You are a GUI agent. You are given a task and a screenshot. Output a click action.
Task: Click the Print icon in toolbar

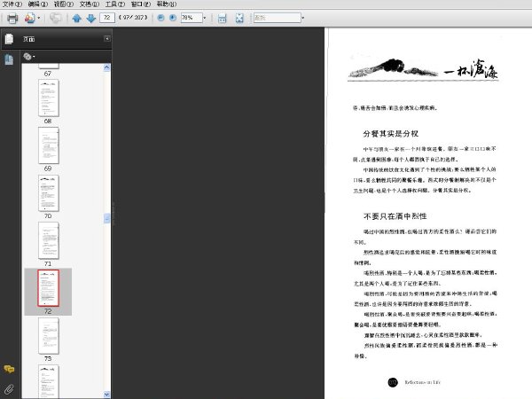(x=12, y=18)
